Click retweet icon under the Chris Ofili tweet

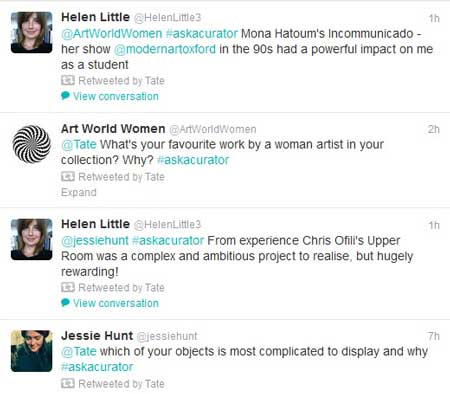(68, 287)
